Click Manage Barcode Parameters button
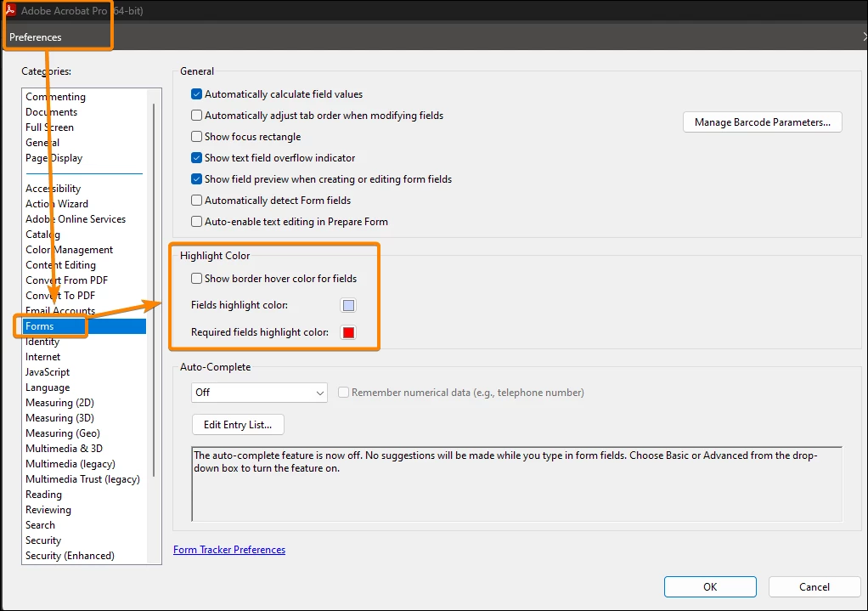The height and width of the screenshot is (611, 868). click(763, 122)
